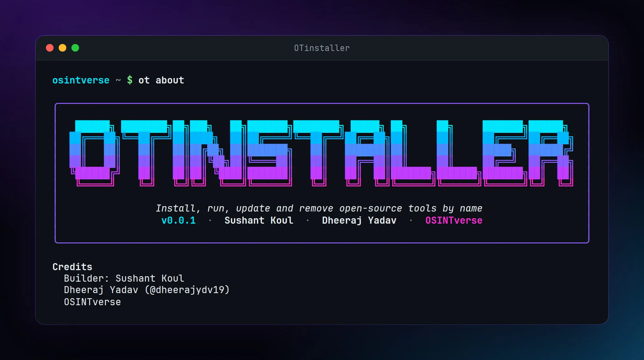The width and height of the screenshot is (644, 360).
Task: Click the yellow minimize window button
Action: pos(62,48)
